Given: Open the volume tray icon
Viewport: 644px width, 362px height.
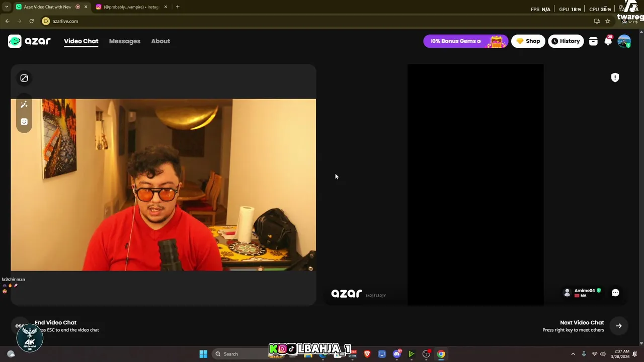Looking at the screenshot, I should pos(603,354).
